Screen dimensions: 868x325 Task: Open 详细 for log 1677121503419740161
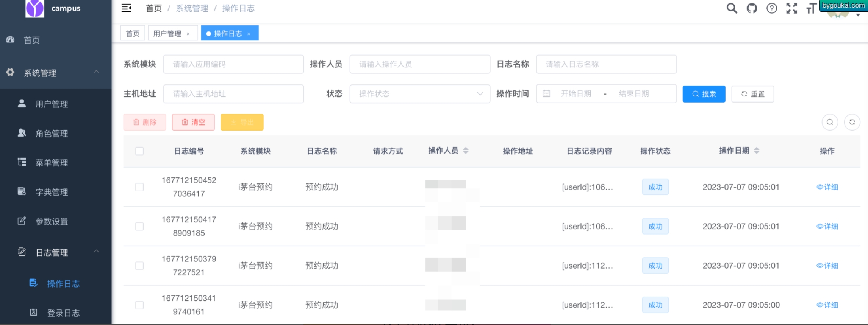click(x=827, y=305)
